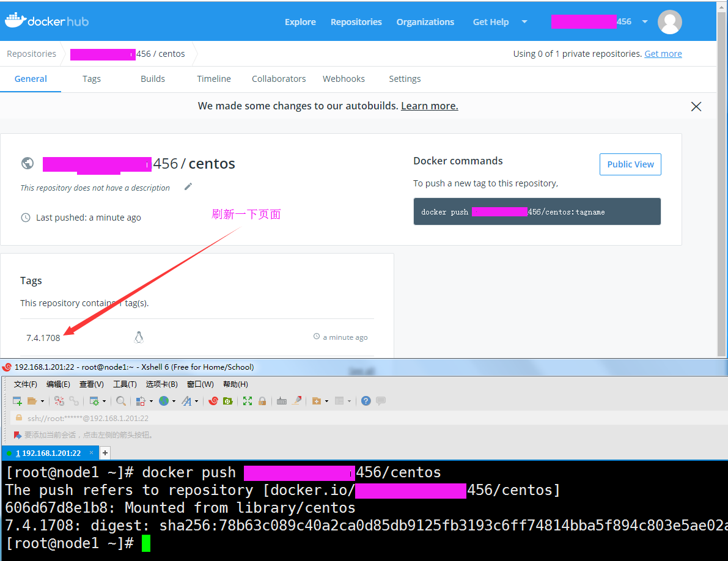Click Repositories breadcrumb link
Viewport: 728px width, 561px height.
[x=31, y=54]
